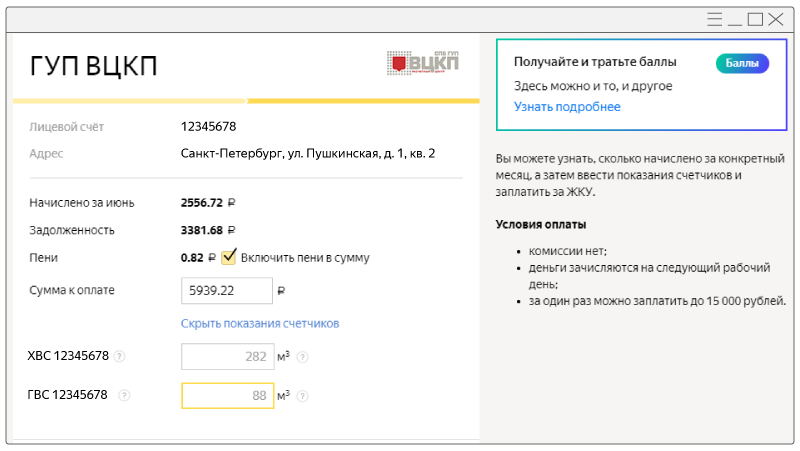Focus the ГВС meter reading field
Viewport: 800px width, 451px height.
coord(227,396)
